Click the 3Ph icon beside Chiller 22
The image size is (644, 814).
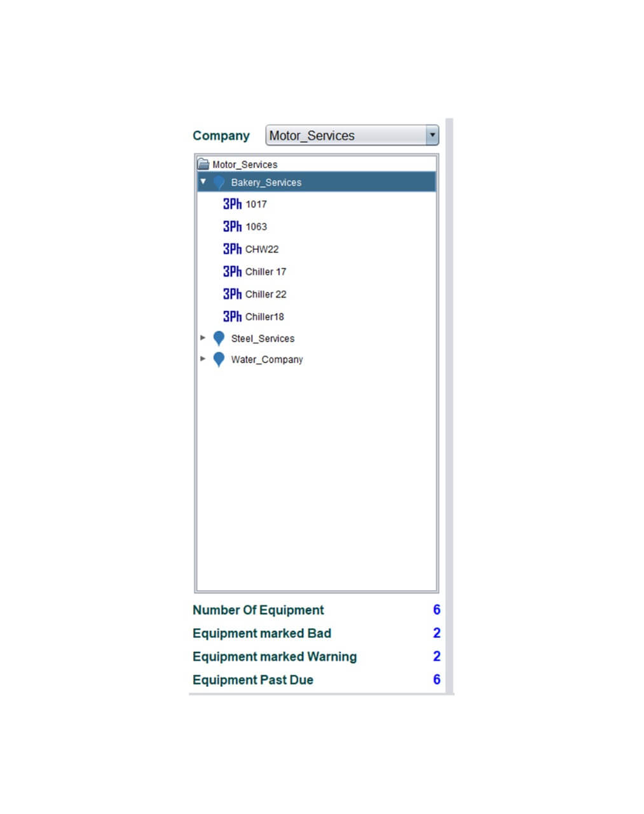pyautogui.click(x=232, y=294)
